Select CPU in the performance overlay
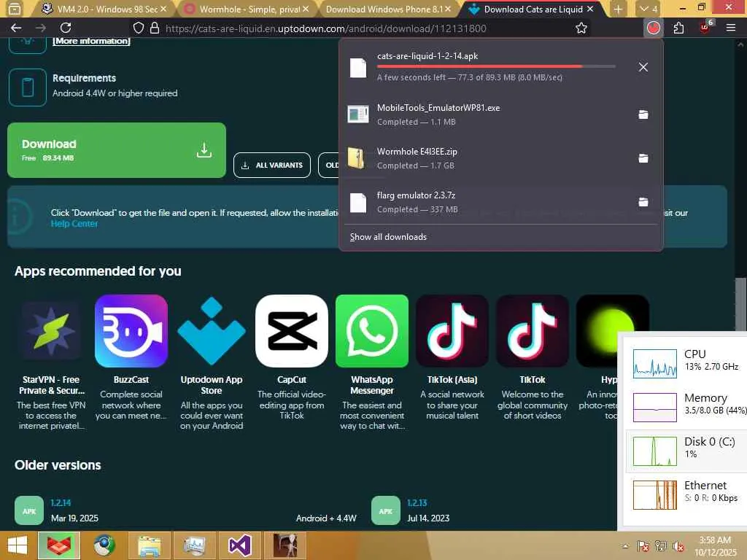 click(686, 363)
